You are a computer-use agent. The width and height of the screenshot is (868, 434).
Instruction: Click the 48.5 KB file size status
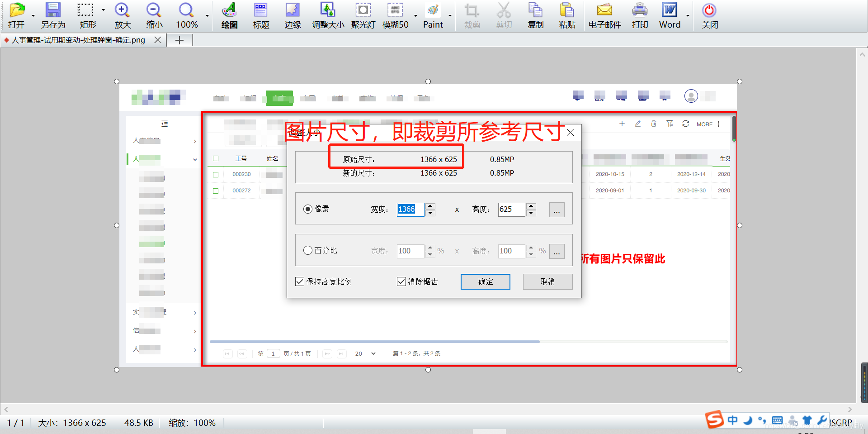[x=139, y=423]
